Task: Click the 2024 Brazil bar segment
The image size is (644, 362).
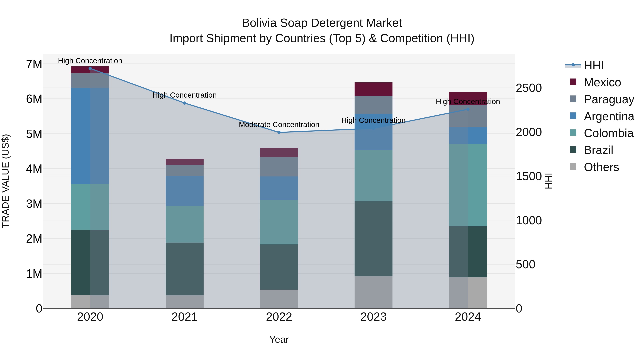Action: [x=468, y=252]
